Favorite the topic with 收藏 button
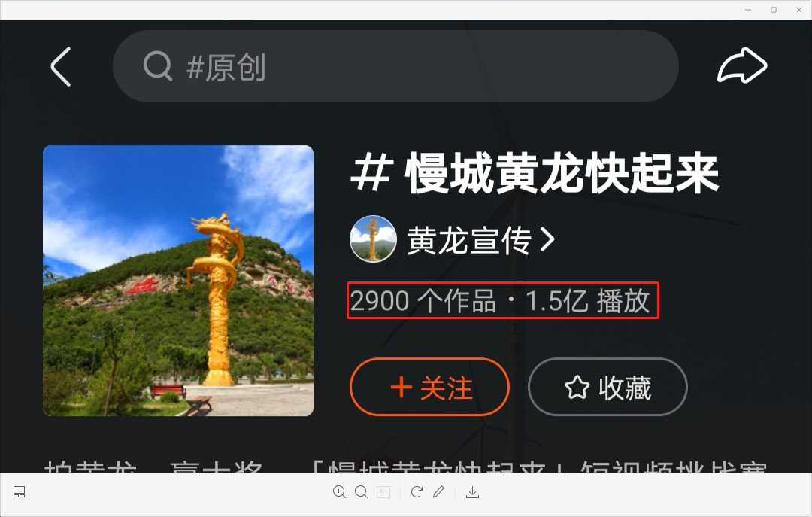This screenshot has width=812, height=517. coord(607,387)
